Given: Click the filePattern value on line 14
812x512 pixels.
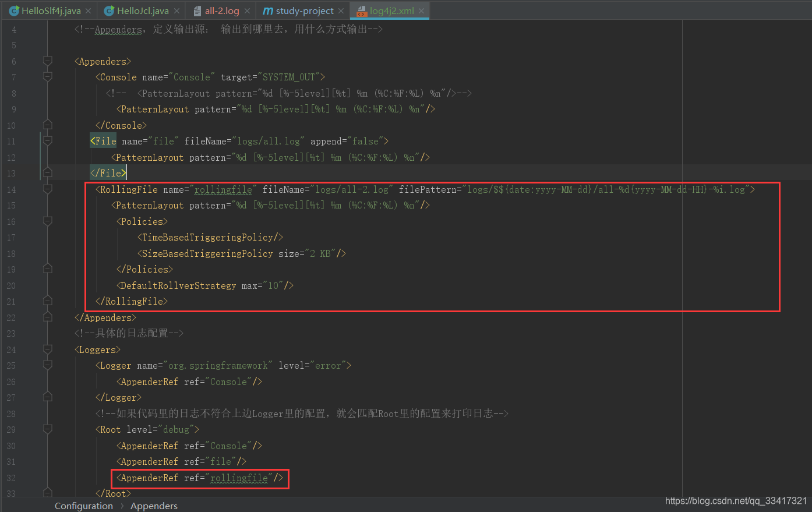Looking at the screenshot, I should 606,189.
